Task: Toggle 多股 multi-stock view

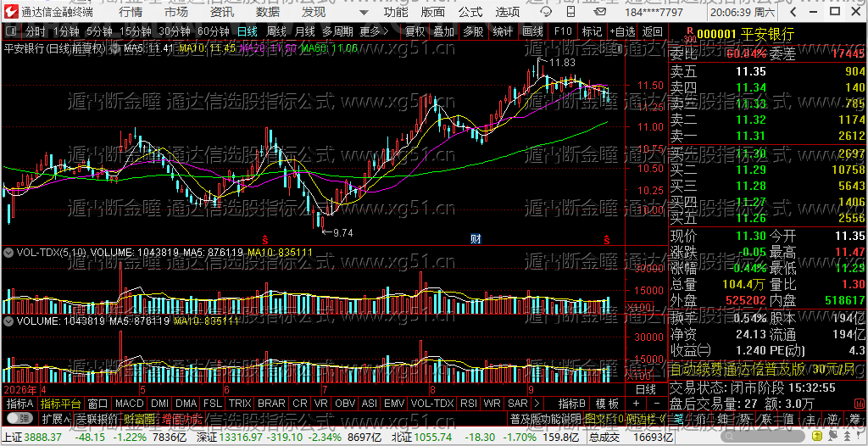Action: coord(473,31)
